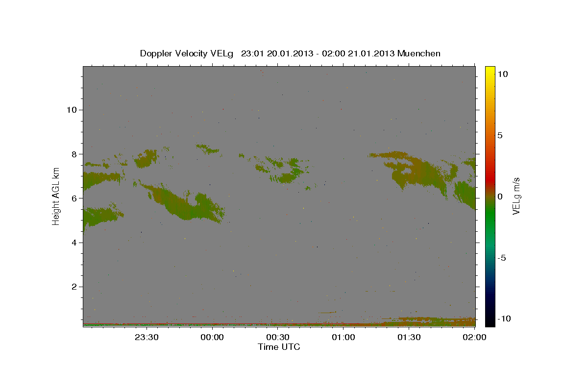Click the 'VELg m/s' colorbar title

tap(516, 196)
